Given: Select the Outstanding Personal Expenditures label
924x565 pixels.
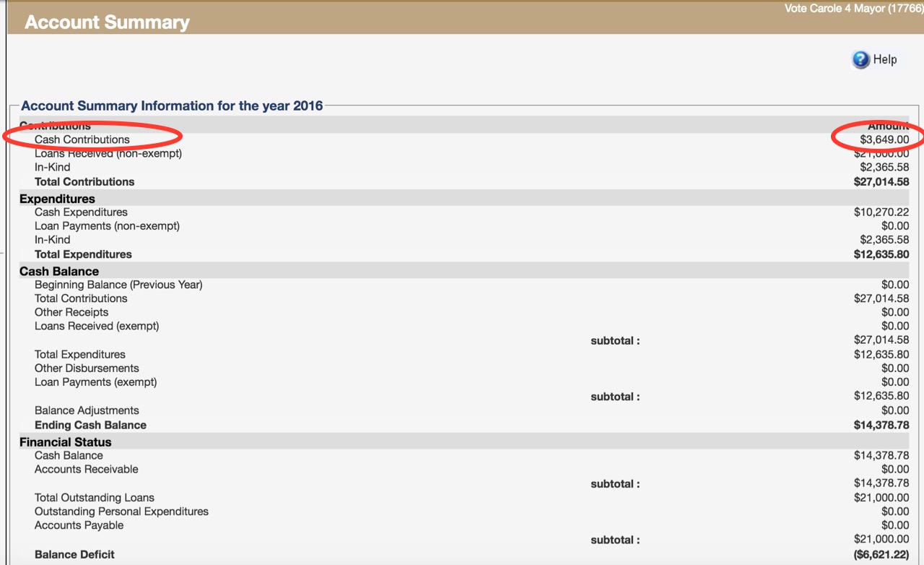Looking at the screenshot, I should pyautogui.click(x=121, y=512).
